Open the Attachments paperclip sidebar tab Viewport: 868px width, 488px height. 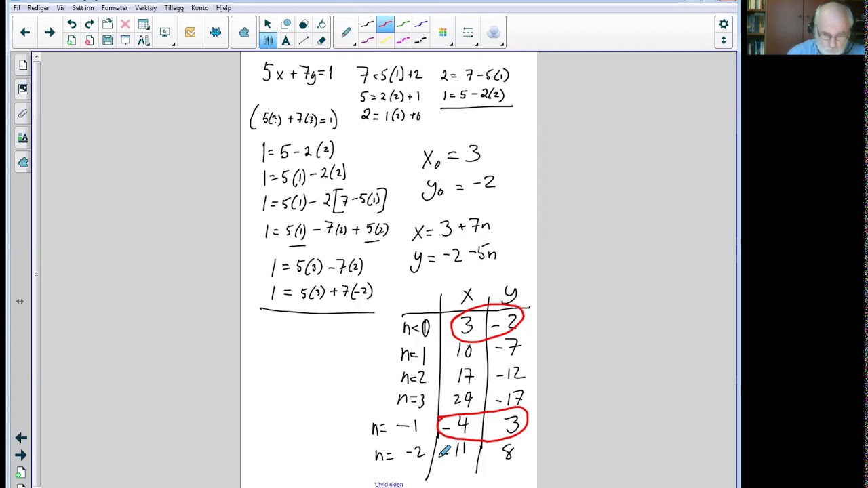[x=23, y=113]
